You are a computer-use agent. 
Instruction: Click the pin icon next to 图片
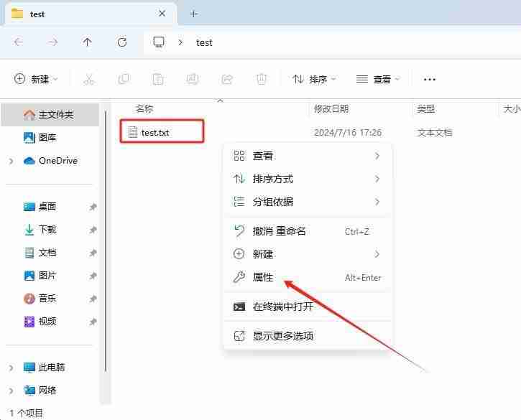click(x=93, y=276)
